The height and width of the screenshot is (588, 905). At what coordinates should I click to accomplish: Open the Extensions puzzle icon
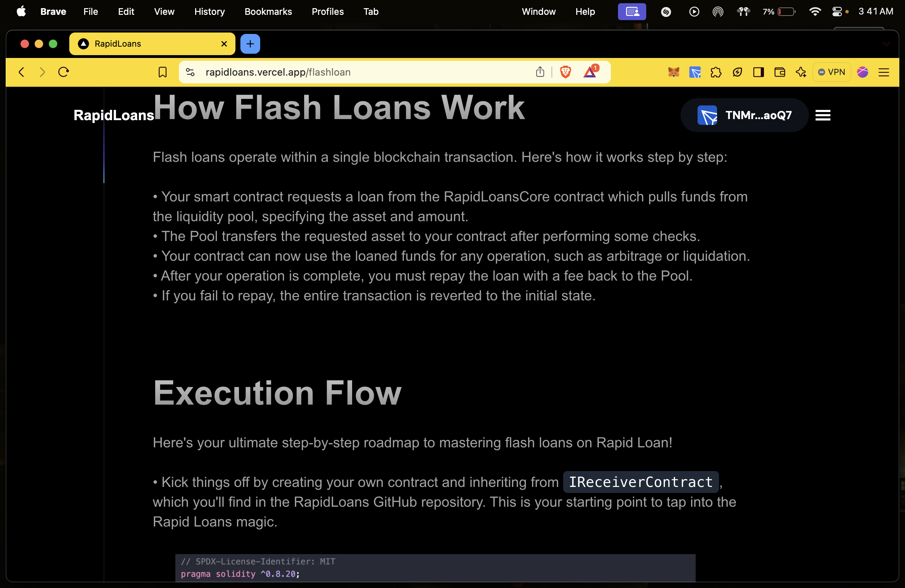pyautogui.click(x=716, y=72)
